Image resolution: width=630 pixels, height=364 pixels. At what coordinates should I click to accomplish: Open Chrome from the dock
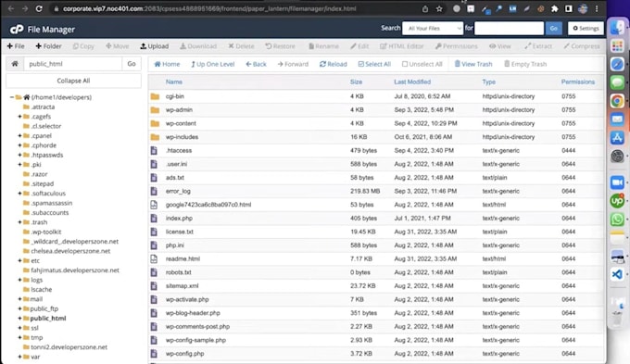point(617,100)
